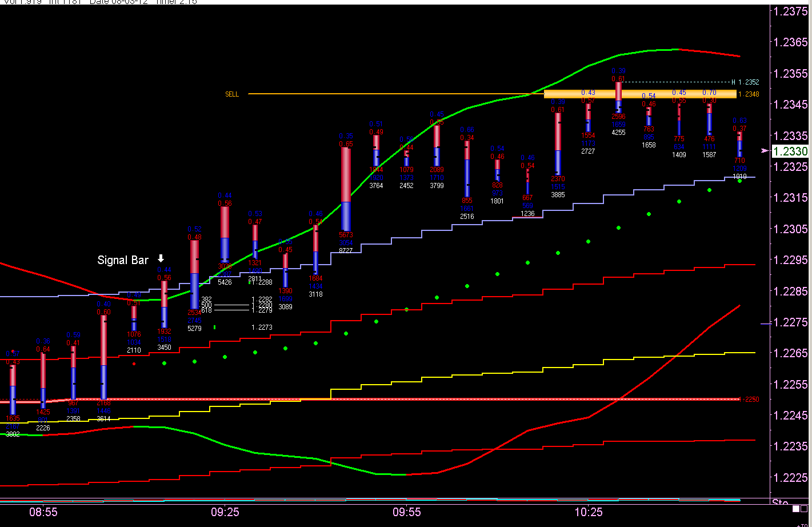Click the 3614 bar volume total

103,419
